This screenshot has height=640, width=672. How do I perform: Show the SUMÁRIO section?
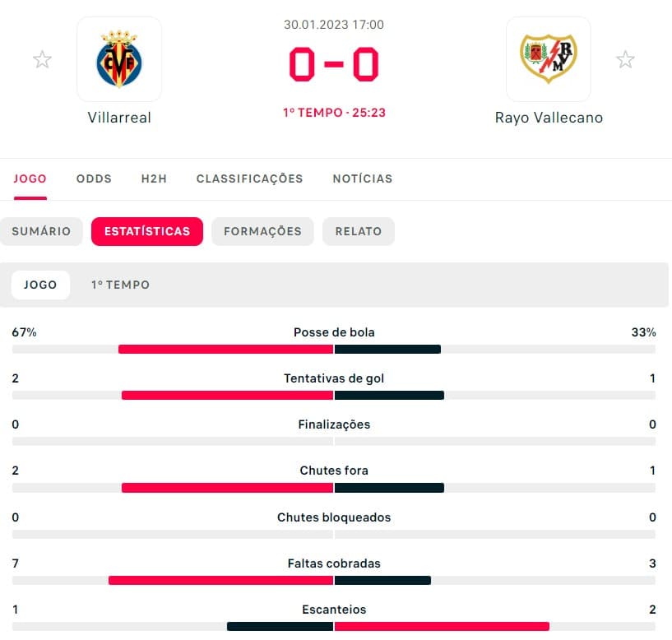pos(41,231)
